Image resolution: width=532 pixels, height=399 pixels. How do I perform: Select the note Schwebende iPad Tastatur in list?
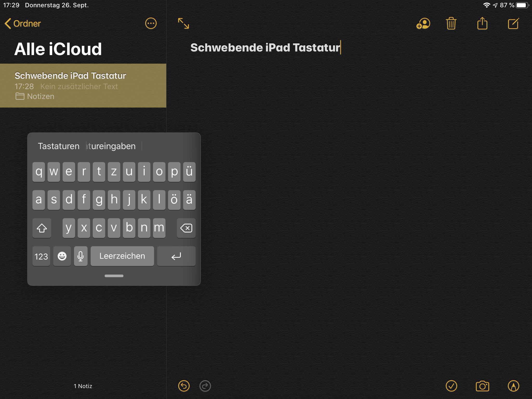83,85
